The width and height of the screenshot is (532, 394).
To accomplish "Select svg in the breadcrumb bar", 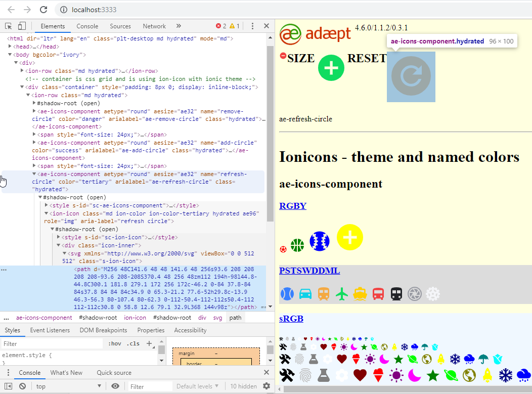I will (x=217, y=318).
